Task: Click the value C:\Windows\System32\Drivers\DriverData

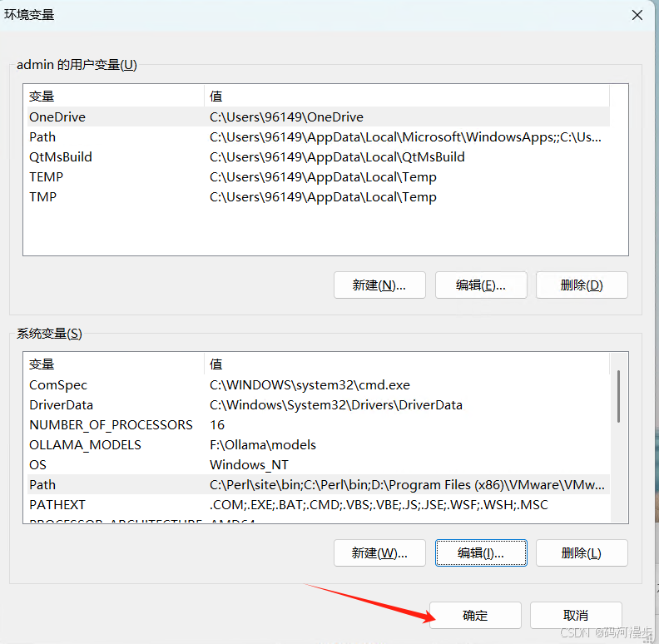Action: tap(336, 405)
